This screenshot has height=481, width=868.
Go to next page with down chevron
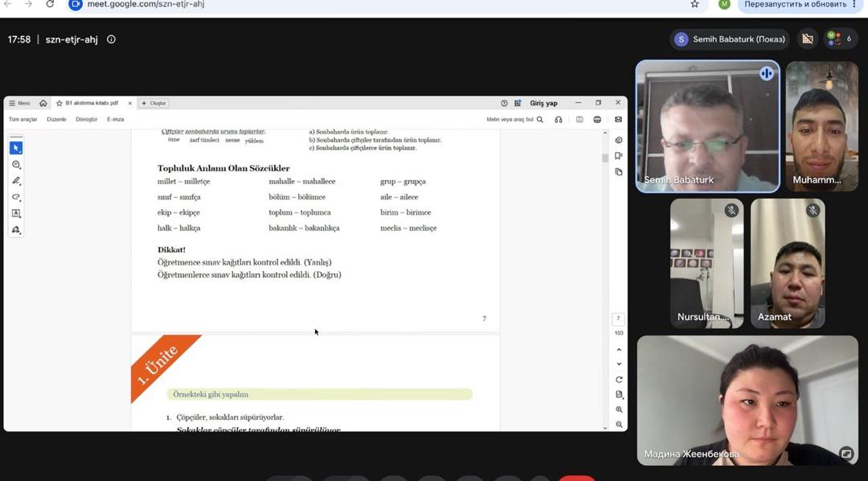point(619,364)
